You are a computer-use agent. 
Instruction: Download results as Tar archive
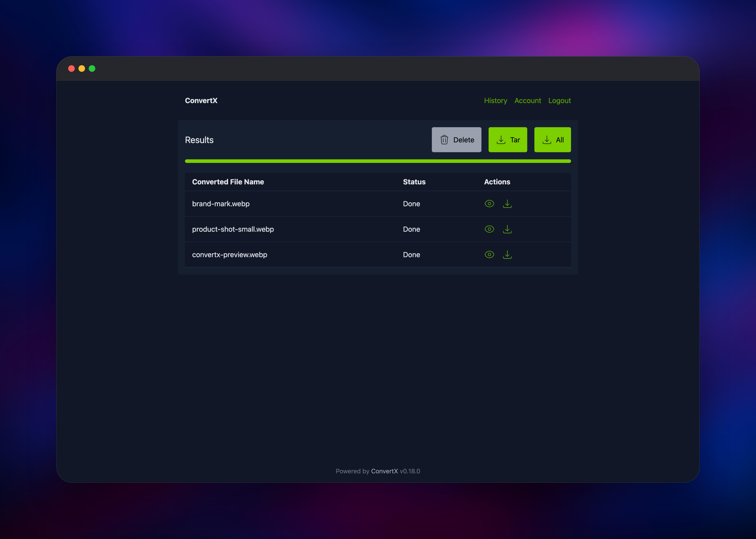(x=508, y=140)
